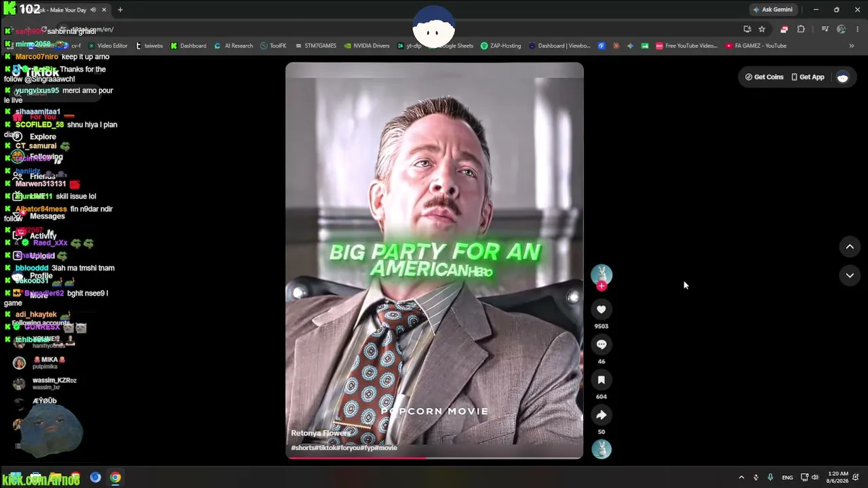Screen dimensions: 868x488
Task: Show hidden system tray icons
Action: coord(741,477)
